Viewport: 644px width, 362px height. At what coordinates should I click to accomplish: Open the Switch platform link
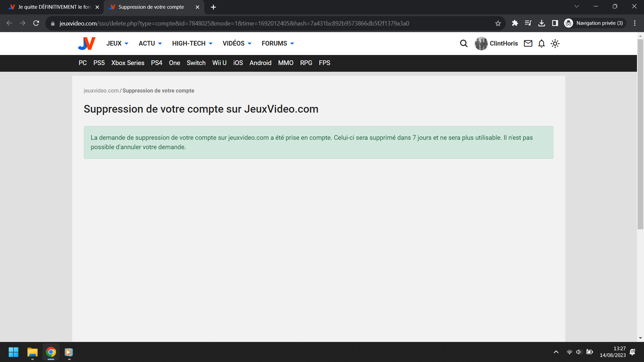(x=196, y=63)
